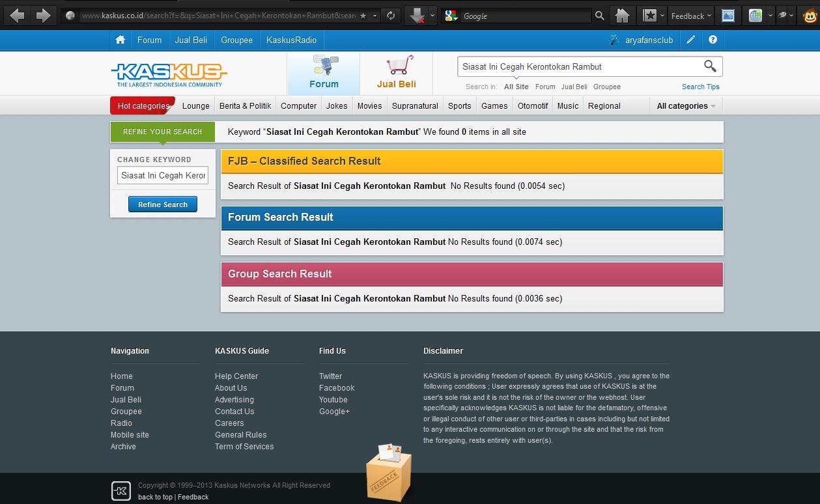Image resolution: width=820 pixels, height=504 pixels.
Task: Open the Otomotif category
Action: (x=533, y=105)
